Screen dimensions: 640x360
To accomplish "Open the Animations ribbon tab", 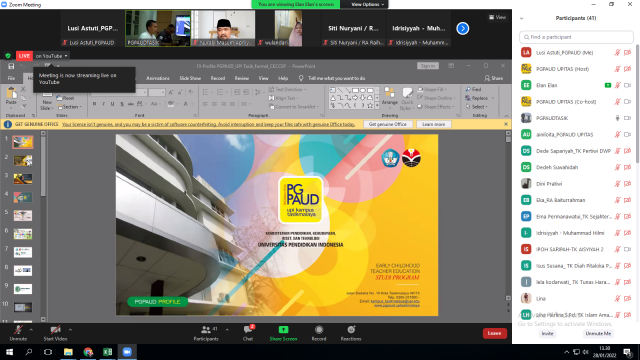I will click(158, 78).
